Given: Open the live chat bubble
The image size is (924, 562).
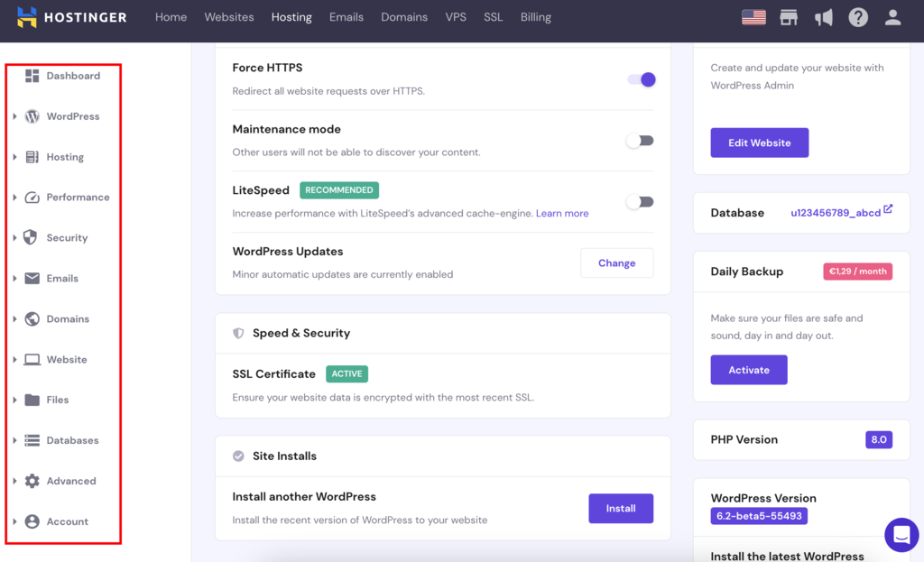Looking at the screenshot, I should click(x=901, y=535).
